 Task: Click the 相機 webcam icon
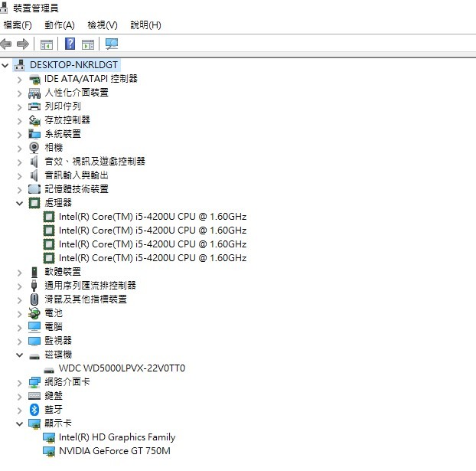click(34, 148)
